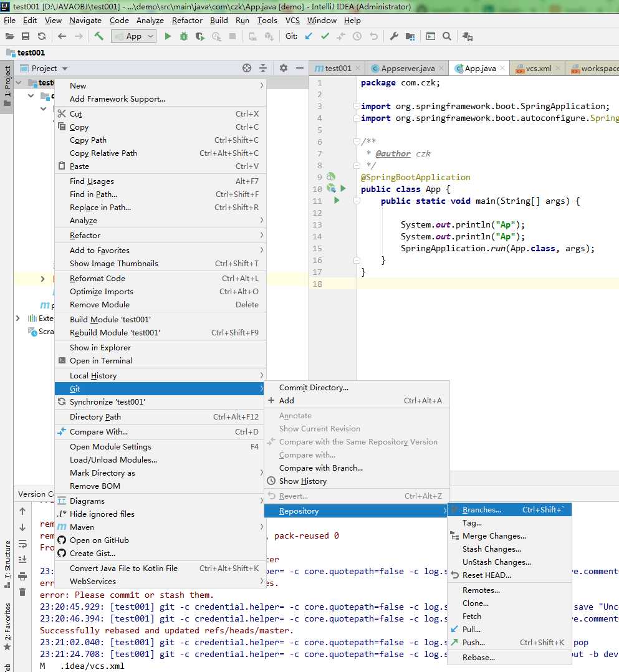Click the up arrow in Version Control console

click(22, 511)
